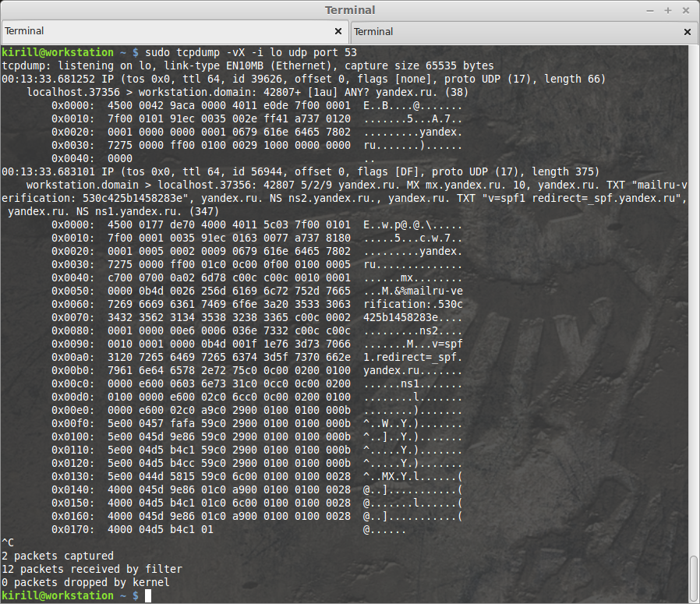Viewport: 700px width, 604px height.
Task: Close the Terminal window
Action: pyautogui.click(x=686, y=10)
